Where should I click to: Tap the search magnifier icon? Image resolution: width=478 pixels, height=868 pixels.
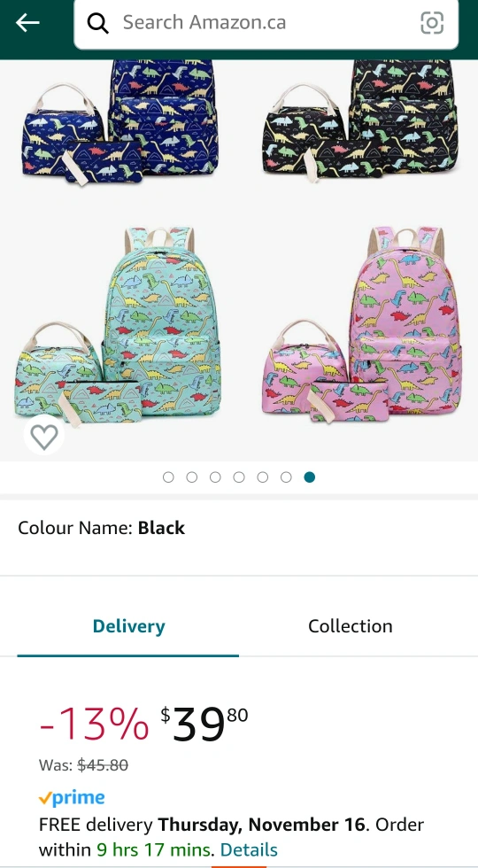(x=98, y=23)
